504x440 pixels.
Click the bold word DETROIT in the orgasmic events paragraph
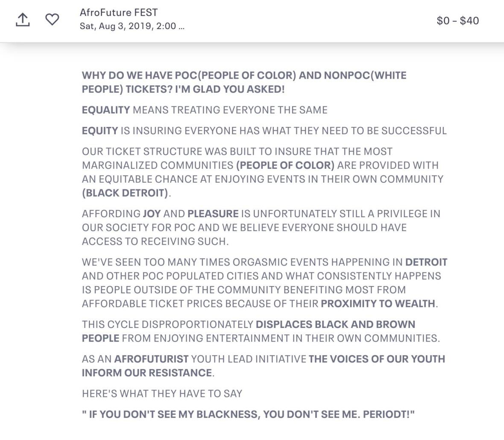(426, 262)
